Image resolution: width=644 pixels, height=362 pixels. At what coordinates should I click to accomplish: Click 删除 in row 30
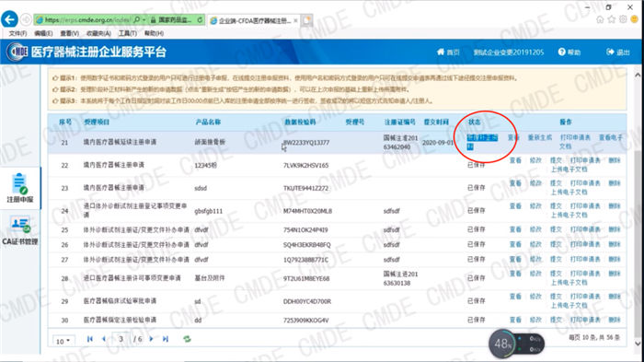[615, 320]
